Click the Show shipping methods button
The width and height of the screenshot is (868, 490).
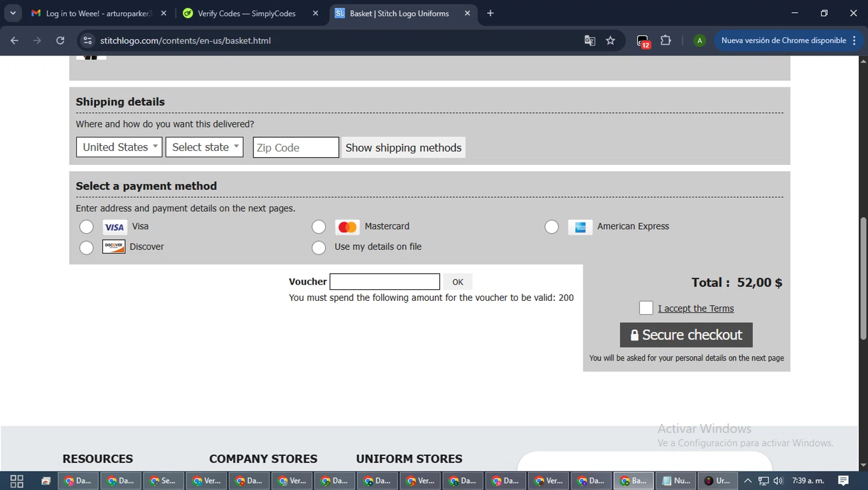coord(403,148)
